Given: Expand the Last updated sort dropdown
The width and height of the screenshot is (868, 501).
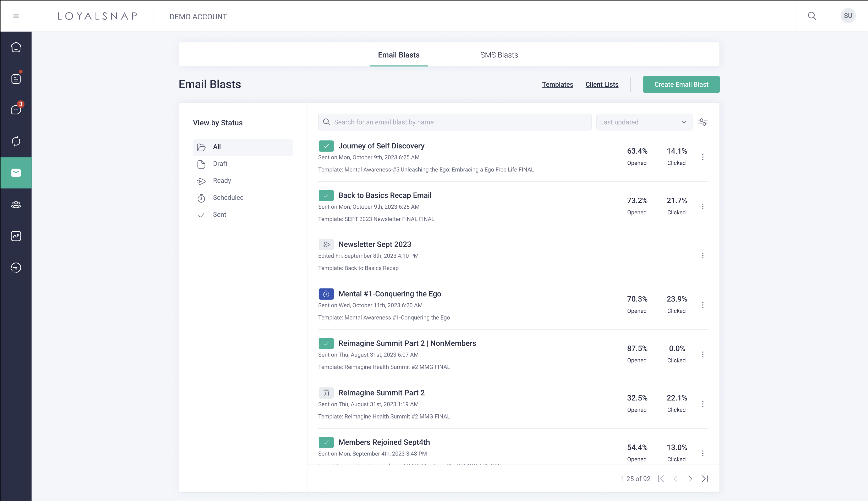Looking at the screenshot, I should pos(644,122).
